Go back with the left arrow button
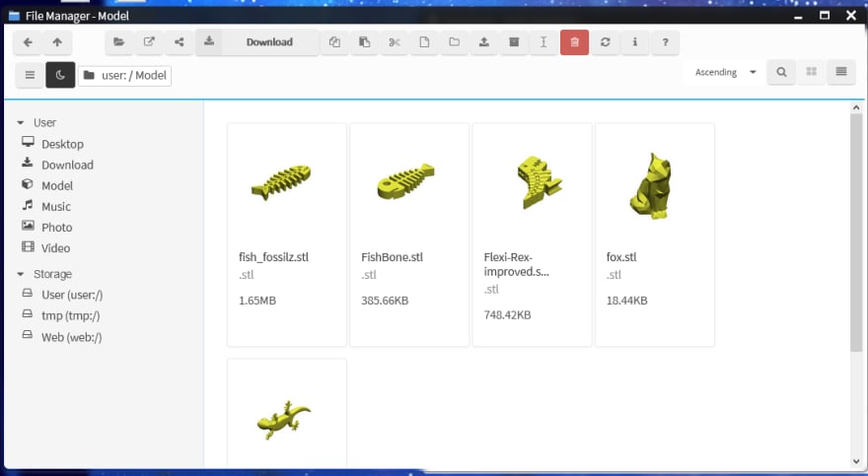The image size is (868, 476). pos(28,42)
